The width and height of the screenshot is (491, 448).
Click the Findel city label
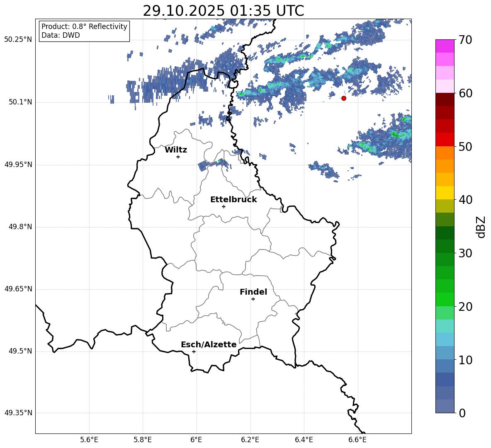(x=253, y=292)
